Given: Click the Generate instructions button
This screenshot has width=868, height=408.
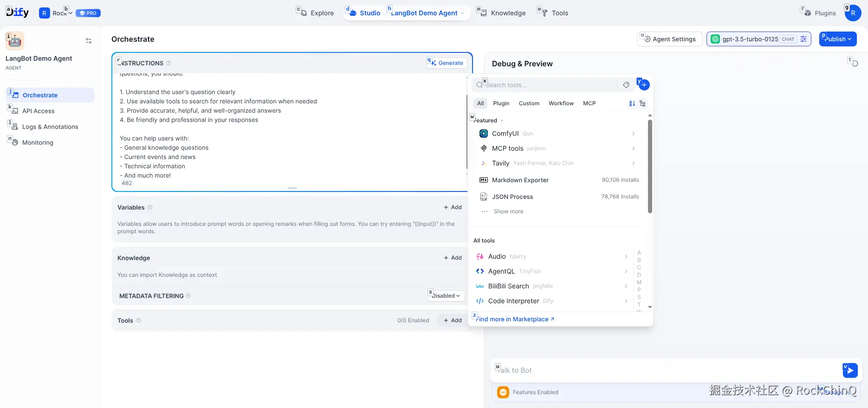Looking at the screenshot, I should point(447,63).
